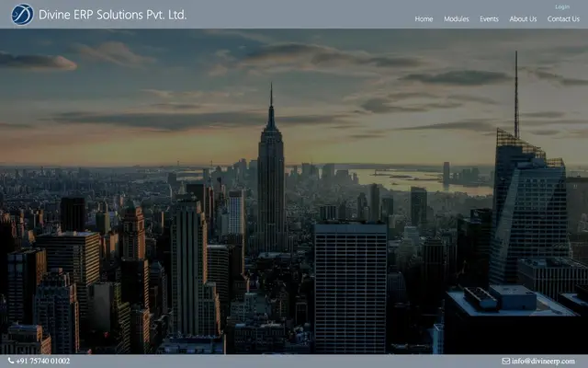Click the Divine ERP circular logo
Image resolution: width=588 pixels, height=368 pixels.
(x=22, y=15)
